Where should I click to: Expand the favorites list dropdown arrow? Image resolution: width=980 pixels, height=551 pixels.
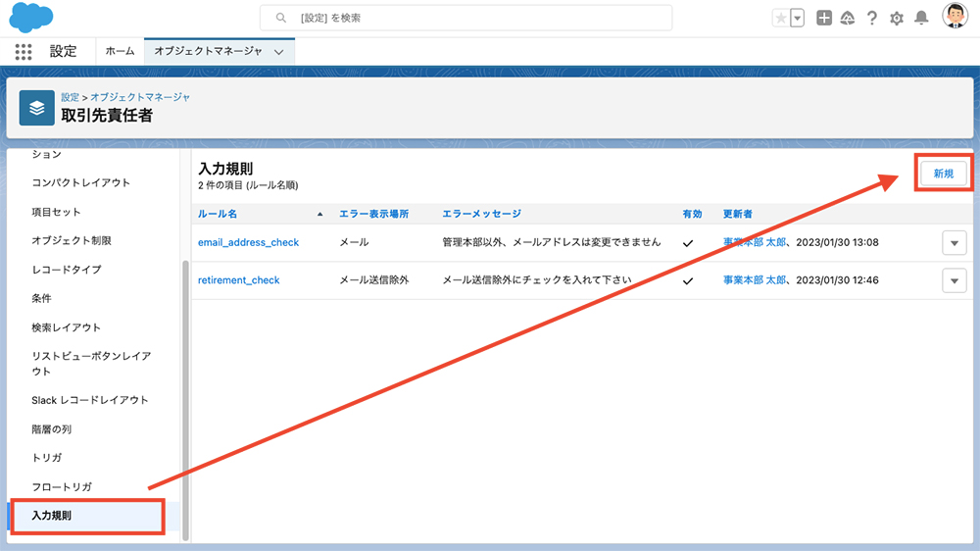pyautogui.click(x=797, y=18)
